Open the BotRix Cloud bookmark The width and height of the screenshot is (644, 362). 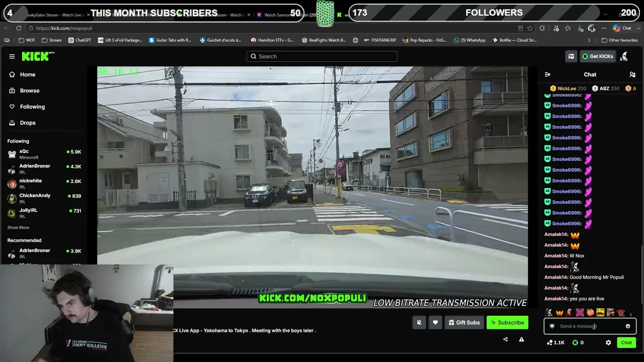click(x=514, y=40)
